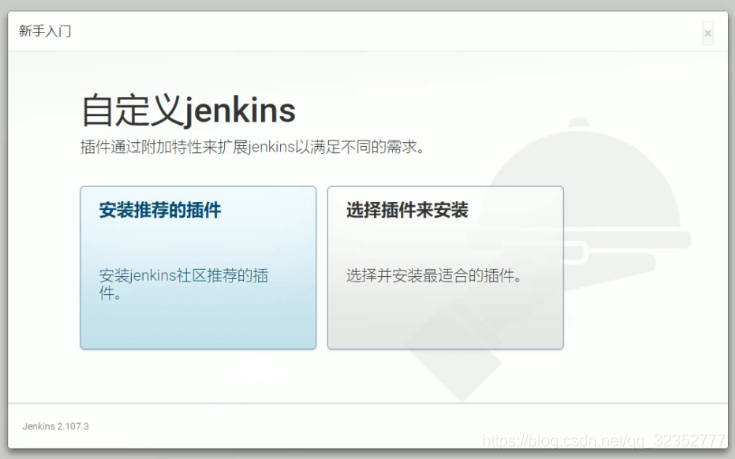
Task: Close the 新手入门 dialog with the X
Action: [x=708, y=33]
